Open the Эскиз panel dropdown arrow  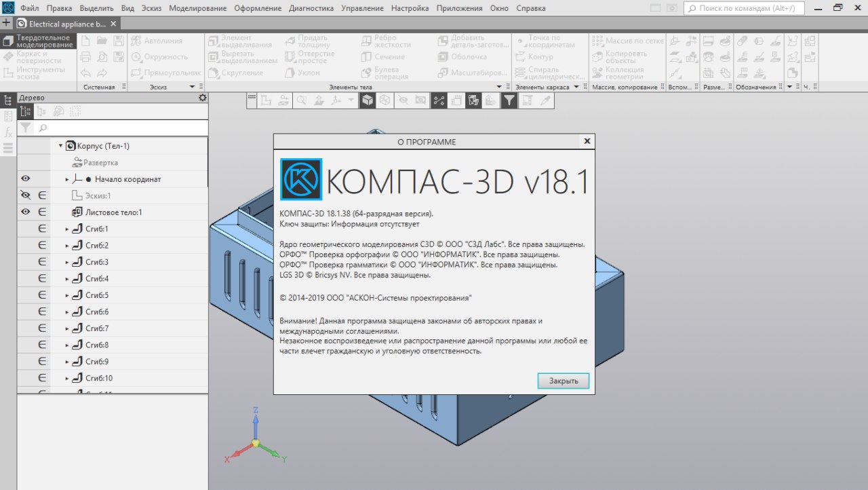193,87
